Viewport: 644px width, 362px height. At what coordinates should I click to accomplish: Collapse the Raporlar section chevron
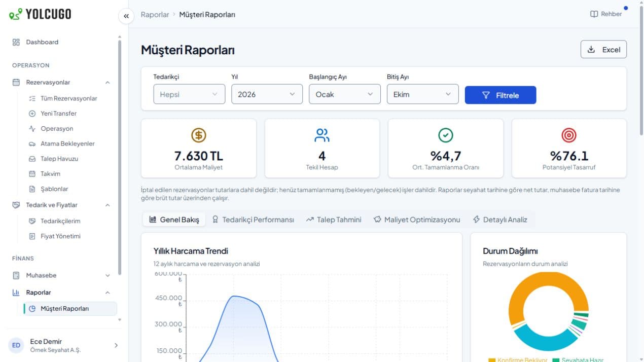click(108, 293)
